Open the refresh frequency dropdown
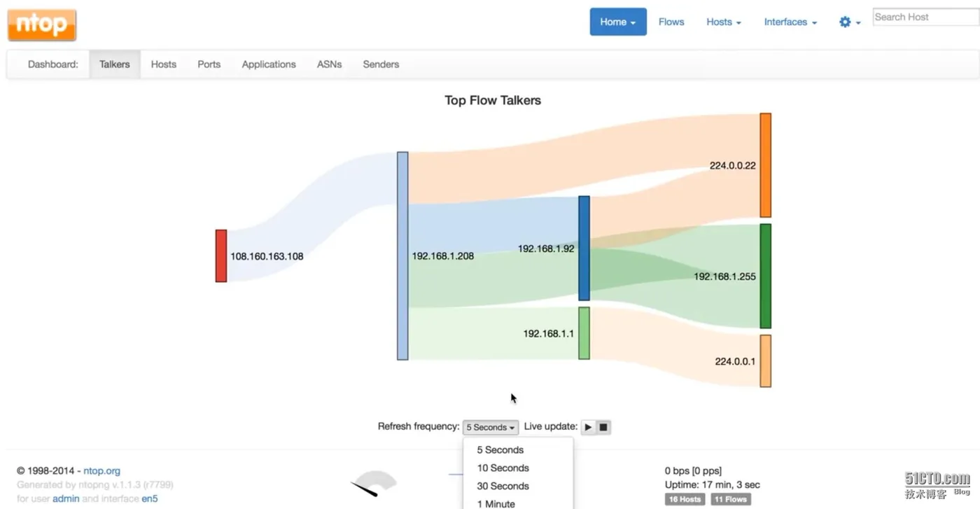980x509 pixels. pos(491,427)
